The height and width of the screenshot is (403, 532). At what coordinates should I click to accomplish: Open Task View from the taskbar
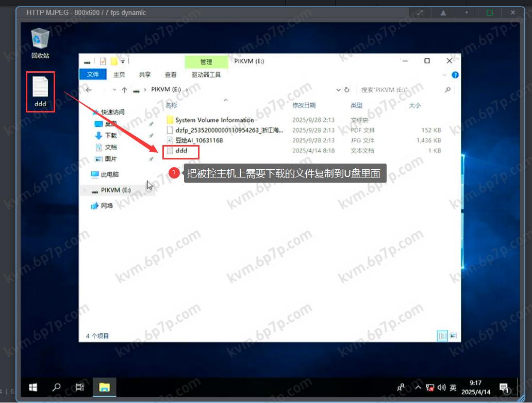(80, 387)
